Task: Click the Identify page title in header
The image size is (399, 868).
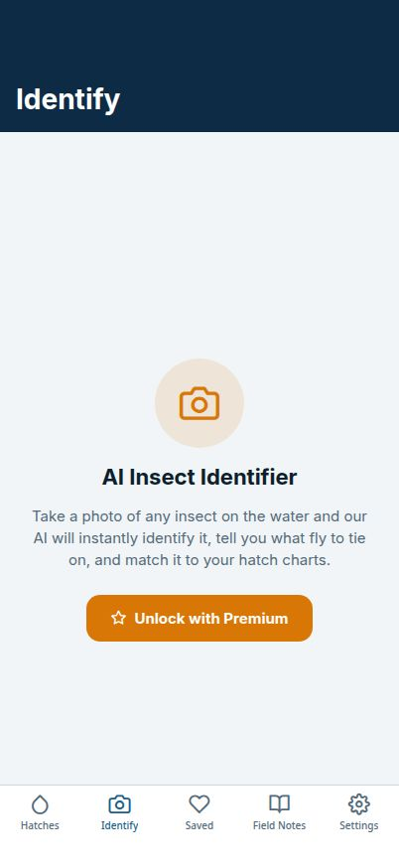Action: [x=68, y=100]
